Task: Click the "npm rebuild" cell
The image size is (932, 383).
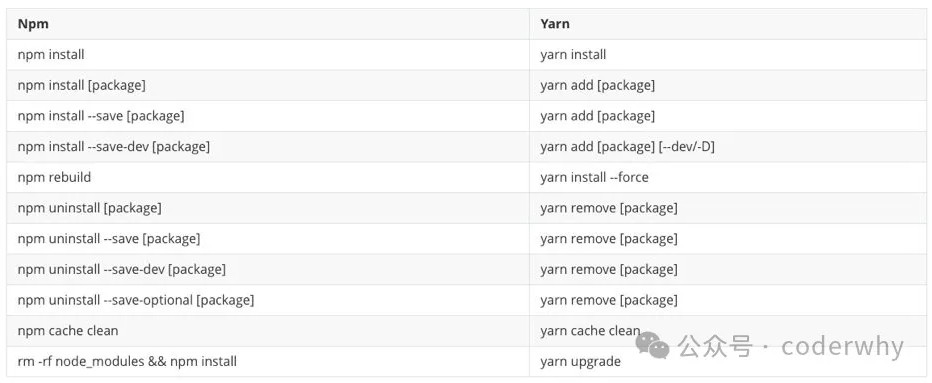Action: [x=268, y=177]
